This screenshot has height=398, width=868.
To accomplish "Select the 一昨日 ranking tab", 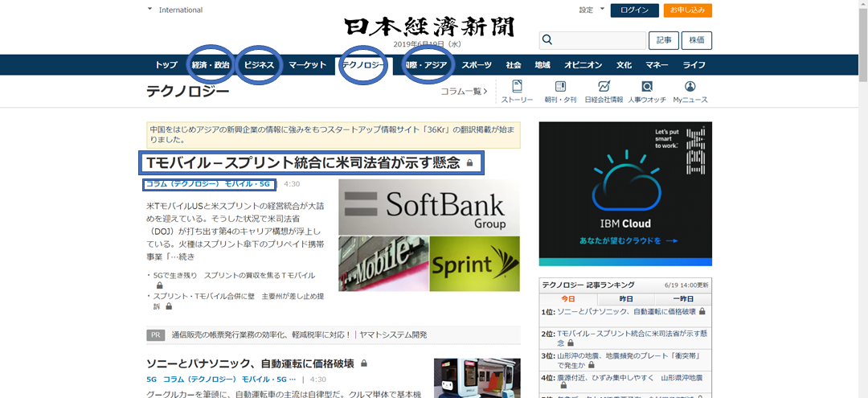I will pos(683,298).
